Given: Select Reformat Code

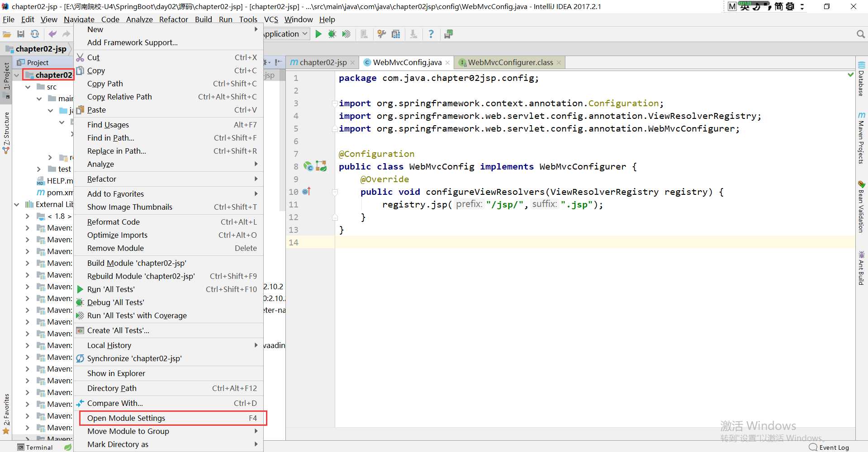Looking at the screenshot, I should tap(168, 222).
